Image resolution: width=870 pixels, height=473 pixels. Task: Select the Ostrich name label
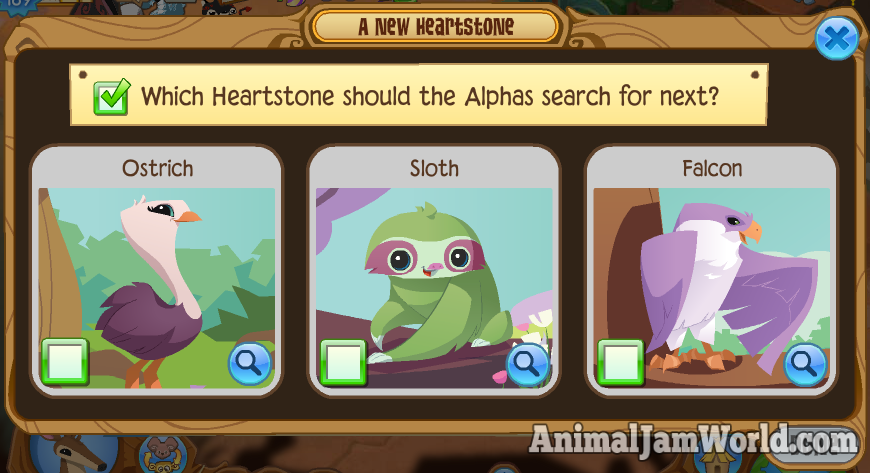[158, 168]
